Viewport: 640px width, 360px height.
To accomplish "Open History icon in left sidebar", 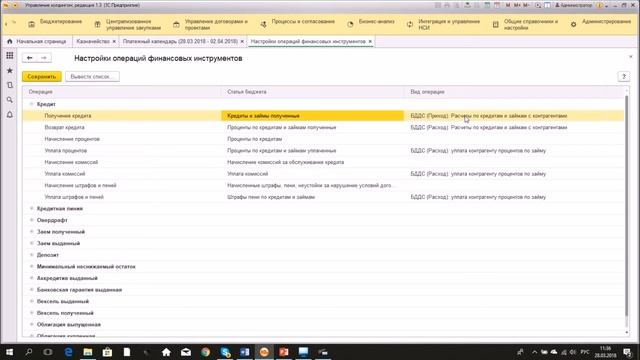I will (10, 85).
